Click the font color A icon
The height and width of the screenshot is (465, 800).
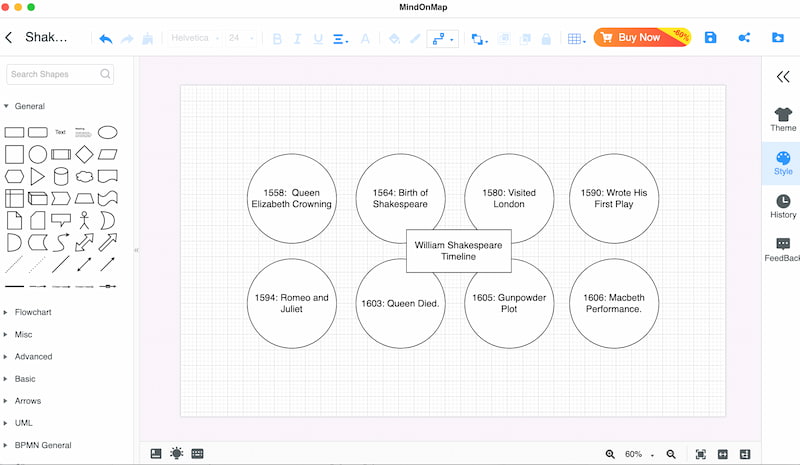click(365, 38)
